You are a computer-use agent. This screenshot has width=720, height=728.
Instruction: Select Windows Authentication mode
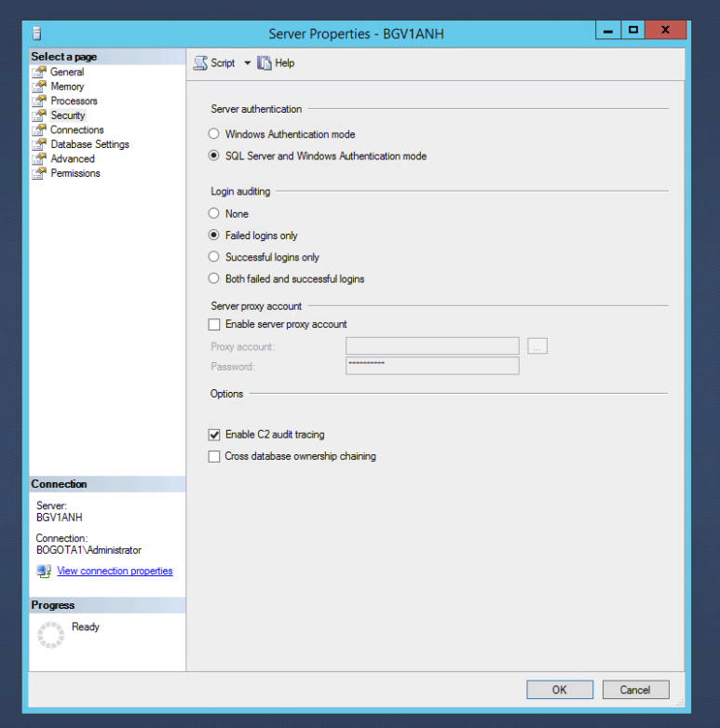(x=213, y=134)
